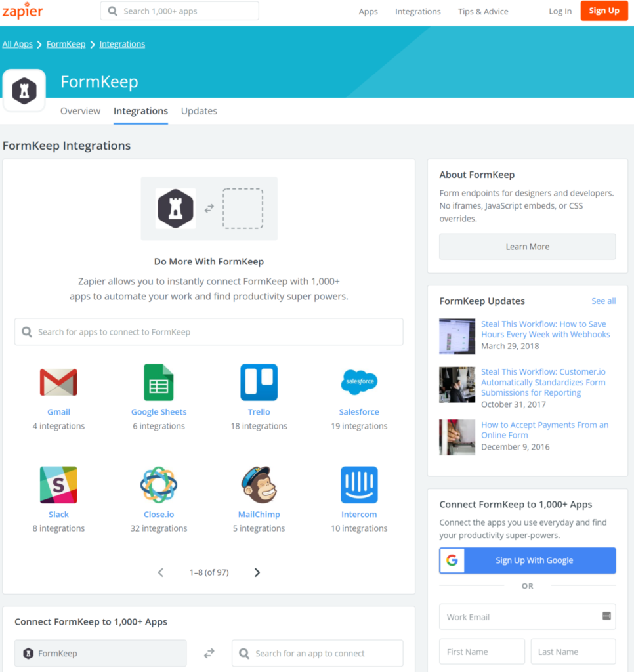Go to the previous integrations page

(161, 572)
